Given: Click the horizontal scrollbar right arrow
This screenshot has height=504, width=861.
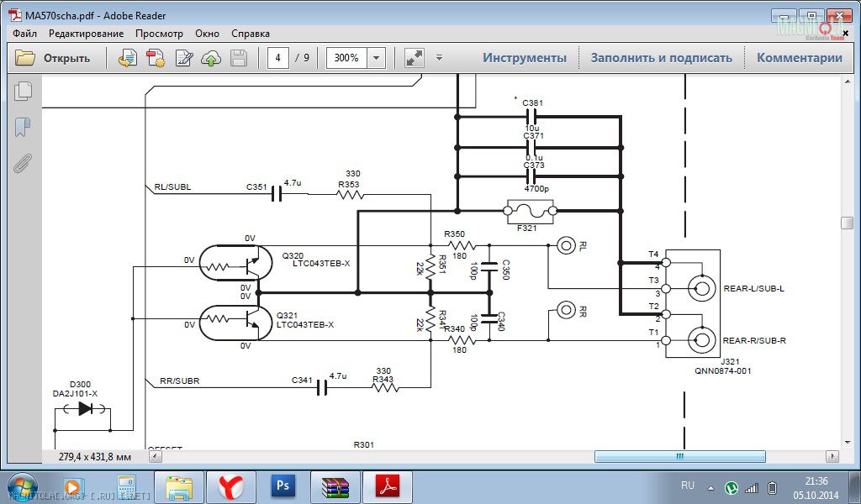Looking at the screenshot, I should (832, 456).
